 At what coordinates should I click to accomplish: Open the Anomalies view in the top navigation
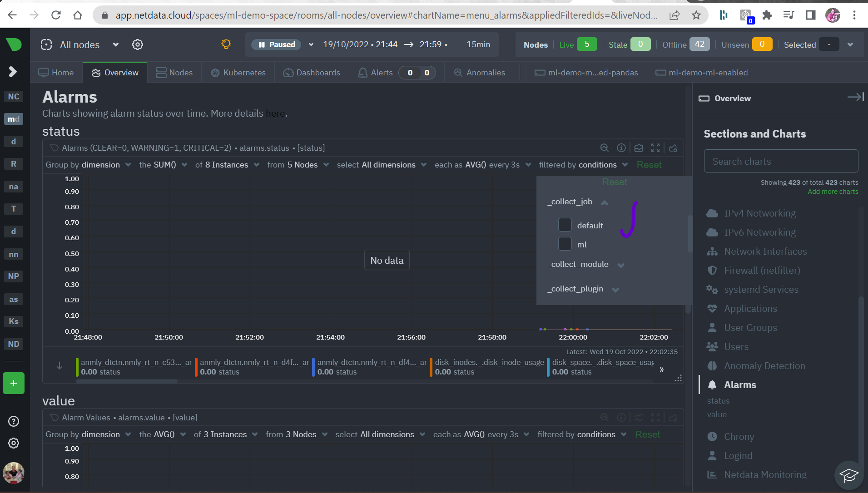coord(479,72)
